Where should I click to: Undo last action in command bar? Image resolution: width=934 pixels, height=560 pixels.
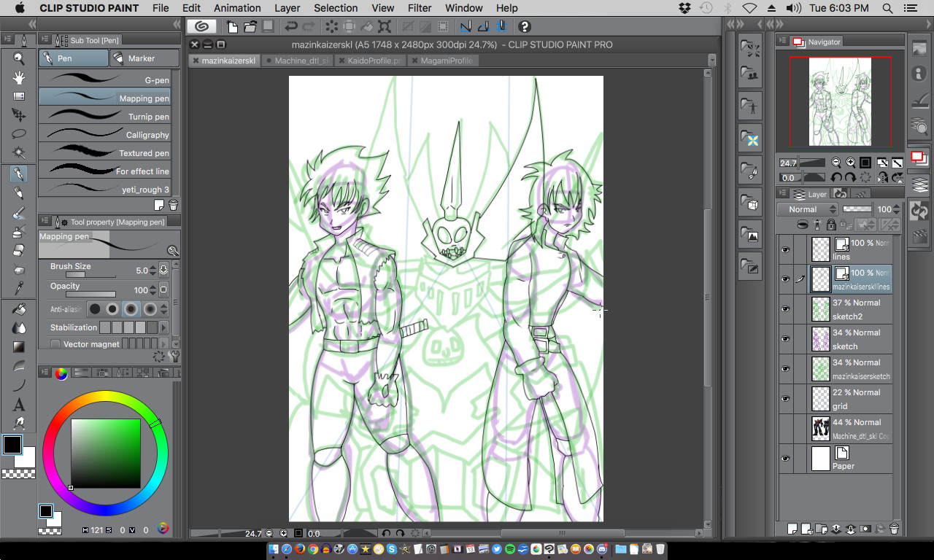coord(290,27)
